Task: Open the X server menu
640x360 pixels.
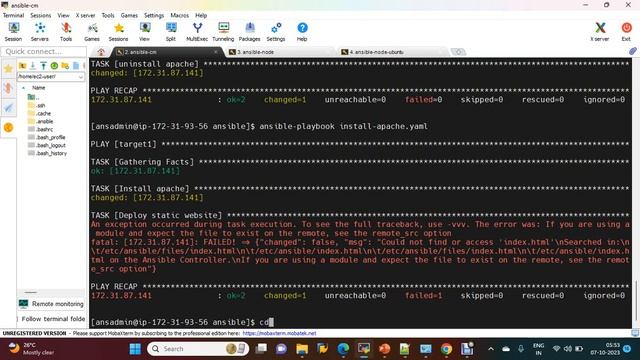Action: coord(85,15)
